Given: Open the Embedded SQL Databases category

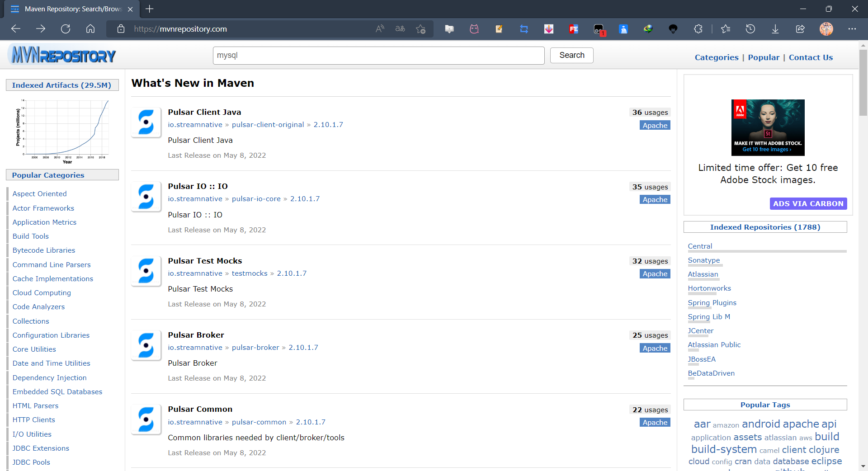Looking at the screenshot, I should pos(57,392).
